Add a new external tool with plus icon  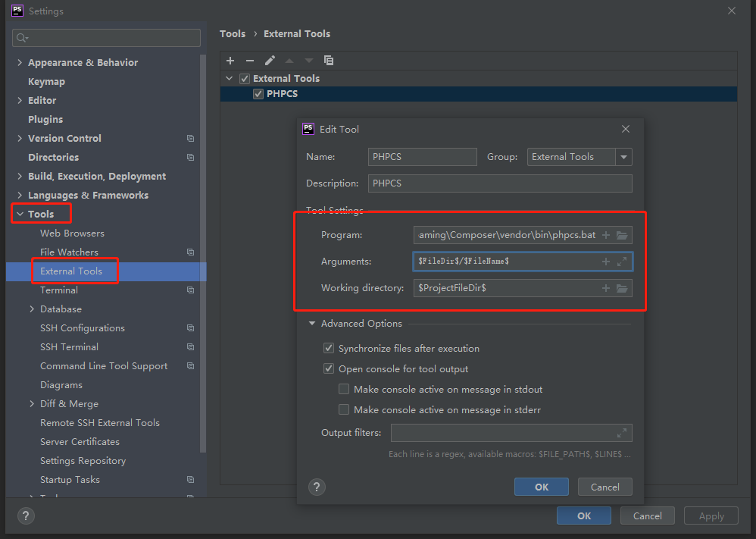click(230, 61)
